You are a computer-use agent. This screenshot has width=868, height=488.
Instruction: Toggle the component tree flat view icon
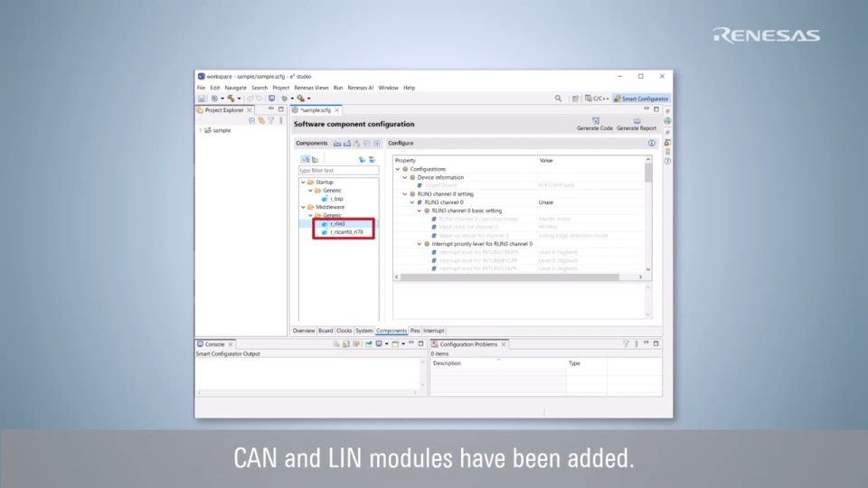315,159
